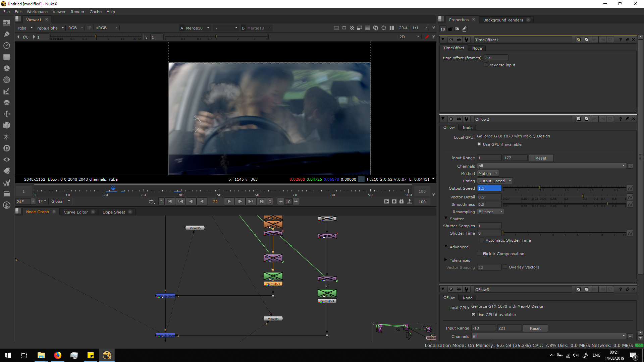Open the Resampling Bilinear dropdown
This screenshot has width=644, height=362.
[490, 212]
